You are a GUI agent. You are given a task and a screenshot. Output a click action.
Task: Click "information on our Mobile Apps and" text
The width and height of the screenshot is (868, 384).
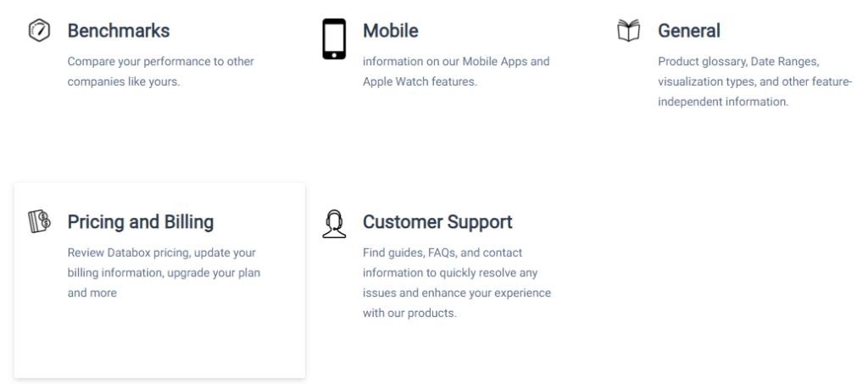pyautogui.click(x=456, y=61)
